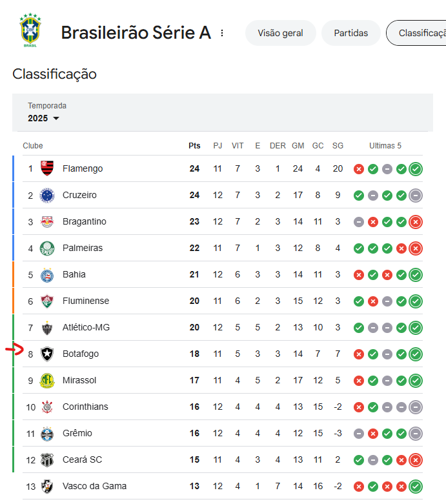The width and height of the screenshot is (446, 504).
Task: Switch to the Visão geral tab
Action: click(x=280, y=33)
